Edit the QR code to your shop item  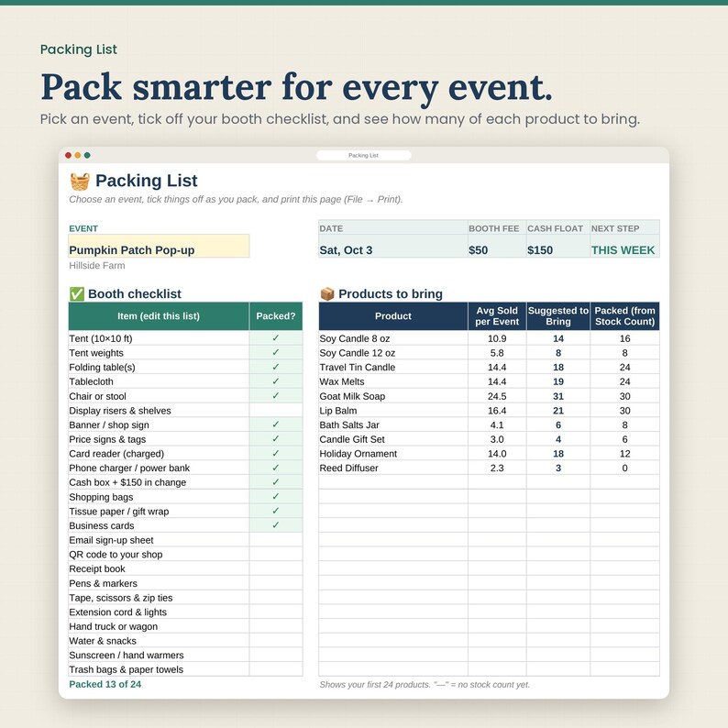click(x=159, y=554)
